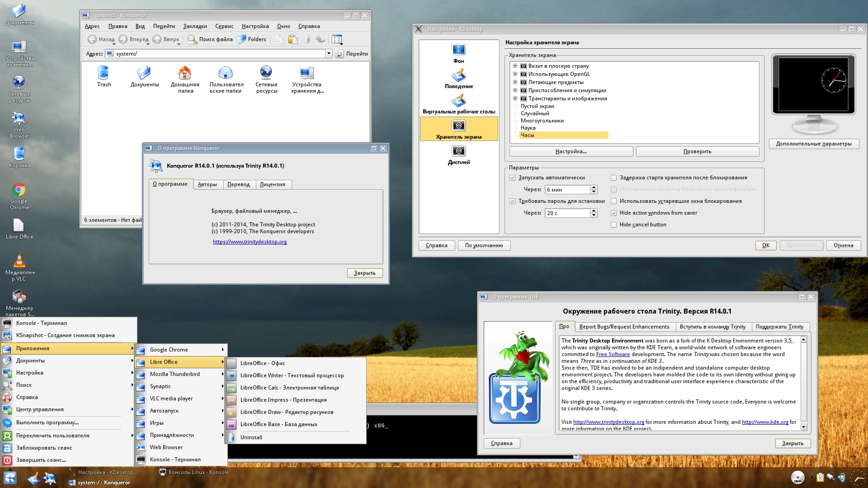Decrease the 20 с delay spinner
Screen dimensions: 868x488
(594, 216)
